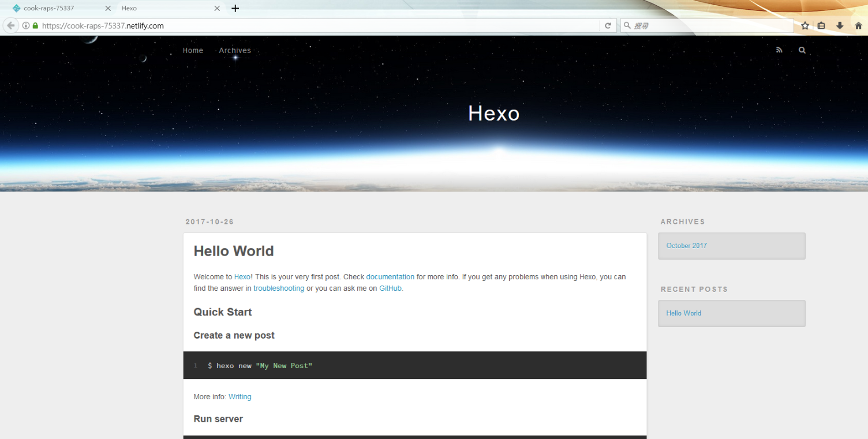868x439 pixels.
Task: Open the Hello World post title
Action: (234, 251)
